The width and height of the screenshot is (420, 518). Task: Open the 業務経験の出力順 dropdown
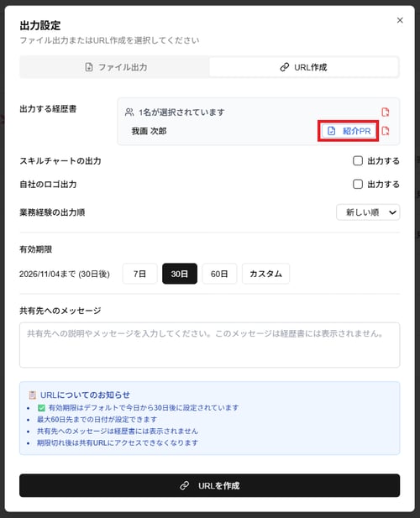click(x=368, y=212)
